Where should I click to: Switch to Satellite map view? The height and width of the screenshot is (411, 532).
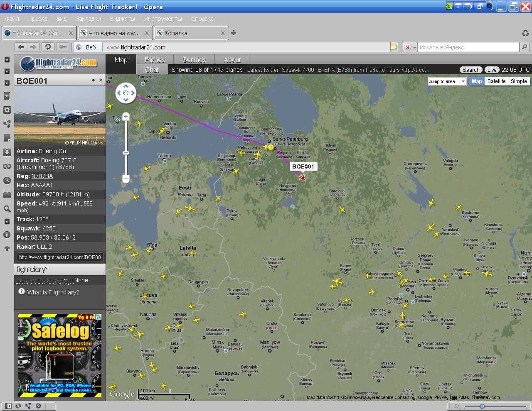[x=496, y=81]
